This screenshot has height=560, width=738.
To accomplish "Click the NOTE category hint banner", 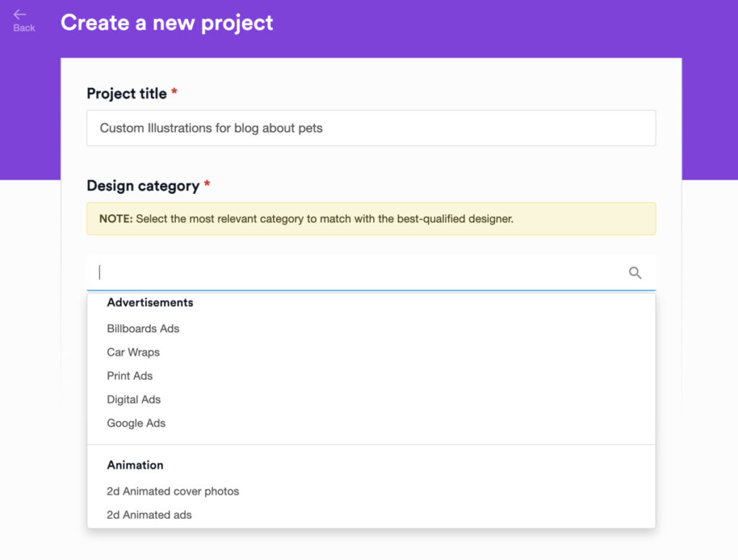I will pyautogui.click(x=371, y=218).
